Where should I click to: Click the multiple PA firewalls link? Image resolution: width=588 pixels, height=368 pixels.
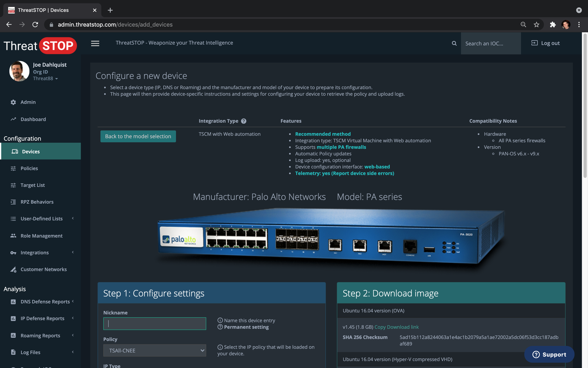point(341,147)
